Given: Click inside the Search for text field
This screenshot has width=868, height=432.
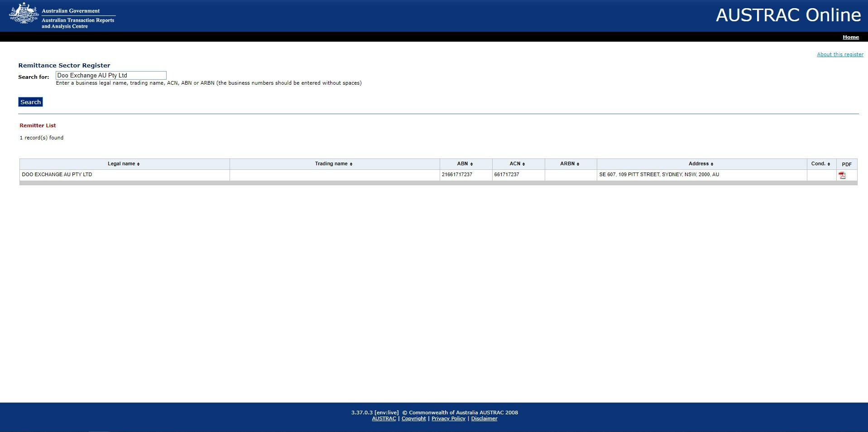Looking at the screenshot, I should pos(110,75).
